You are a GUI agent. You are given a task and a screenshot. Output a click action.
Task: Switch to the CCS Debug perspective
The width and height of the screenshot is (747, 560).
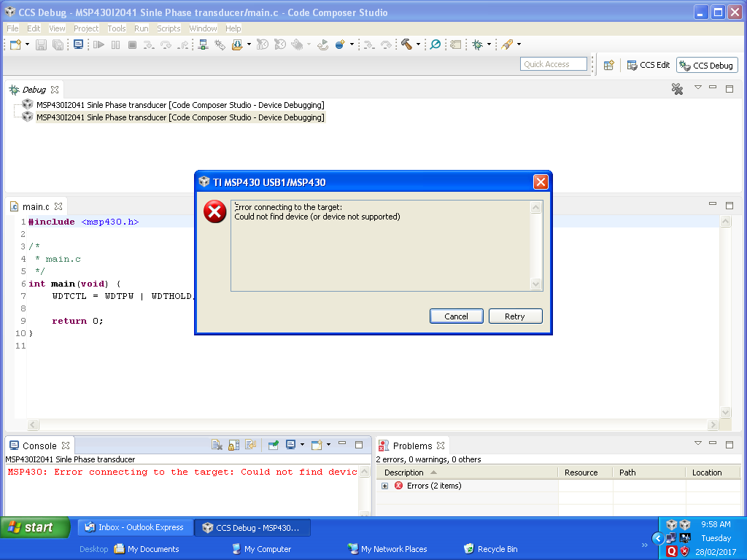pos(707,65)
